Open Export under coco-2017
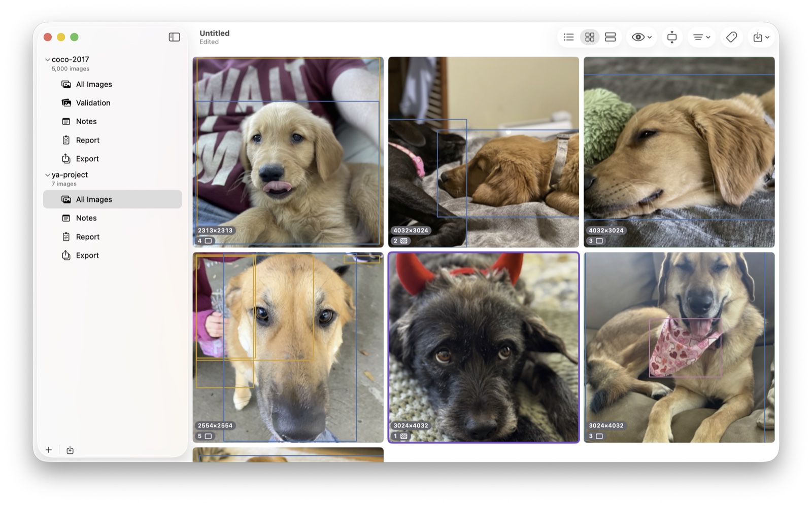This screenshot has height=505, width=812. (x=112, y=159)
